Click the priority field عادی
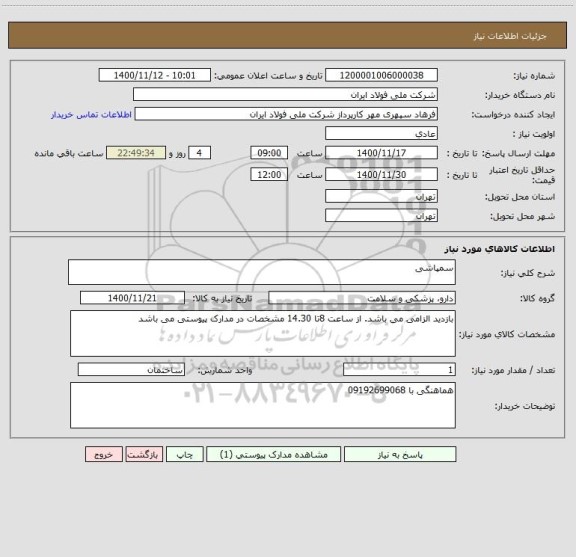 (381, 133)
